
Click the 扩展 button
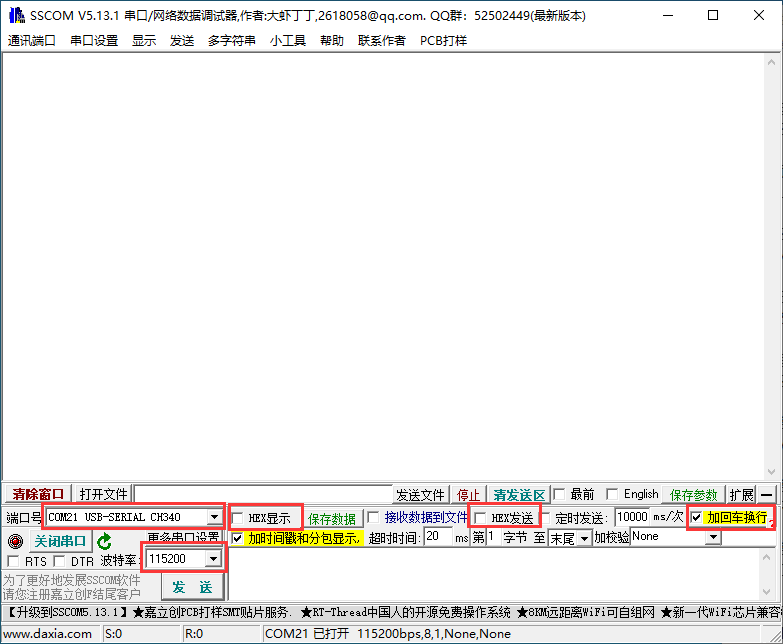741,495
